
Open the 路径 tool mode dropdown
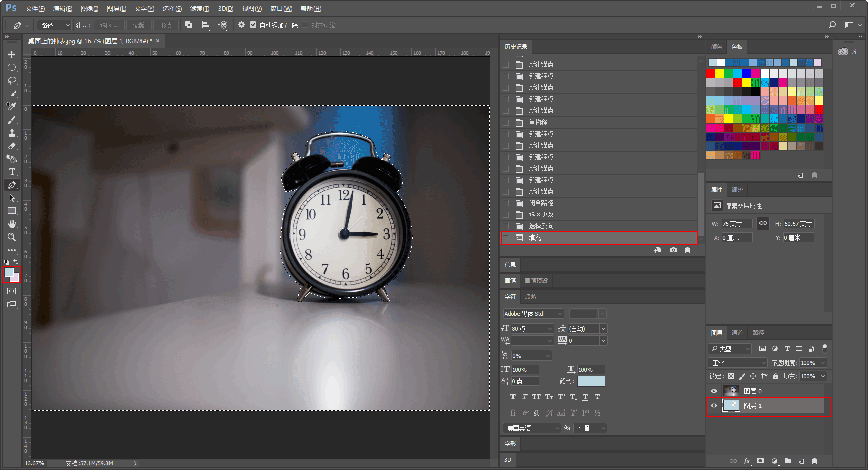(x=55, y=25)
